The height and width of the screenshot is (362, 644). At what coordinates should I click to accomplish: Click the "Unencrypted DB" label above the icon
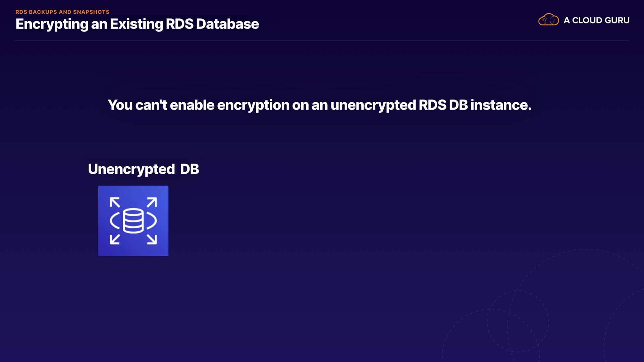coord(143,169)
